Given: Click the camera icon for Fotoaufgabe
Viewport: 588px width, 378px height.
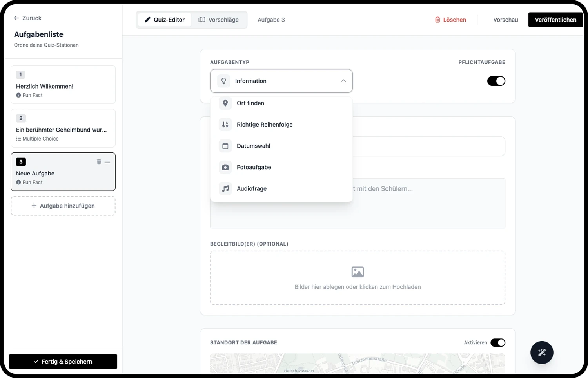Looking at the screenshot, I should pos(225,167).
